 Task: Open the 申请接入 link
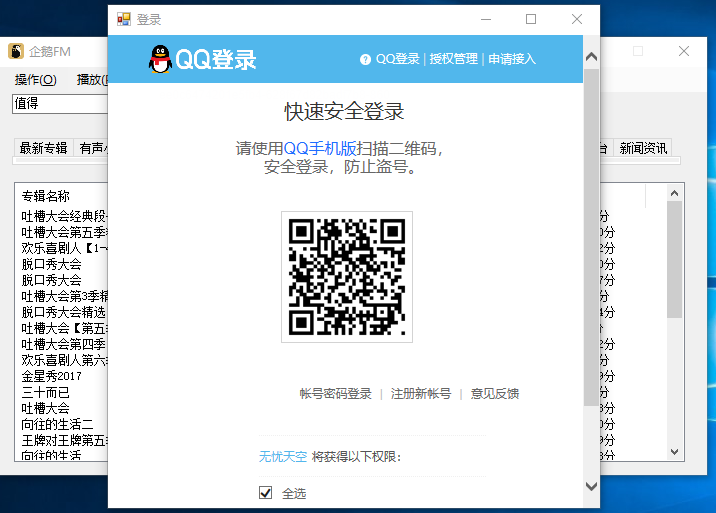tap(511, 59)
